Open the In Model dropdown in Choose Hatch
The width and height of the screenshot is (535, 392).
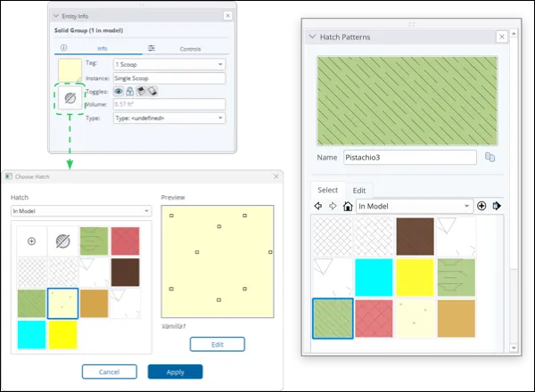pos(81,211)
